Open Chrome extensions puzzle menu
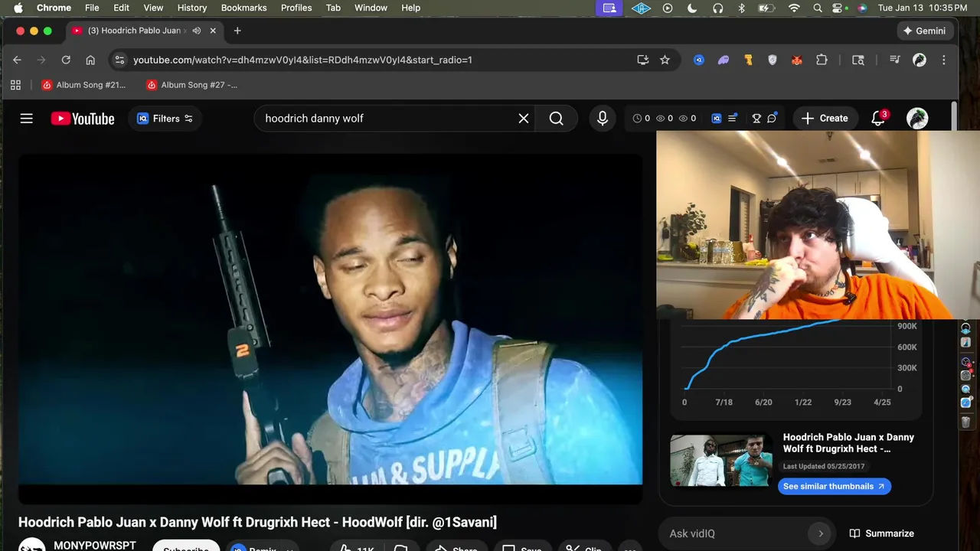Viewport: 980px width, 551px height. pos(822,60)
